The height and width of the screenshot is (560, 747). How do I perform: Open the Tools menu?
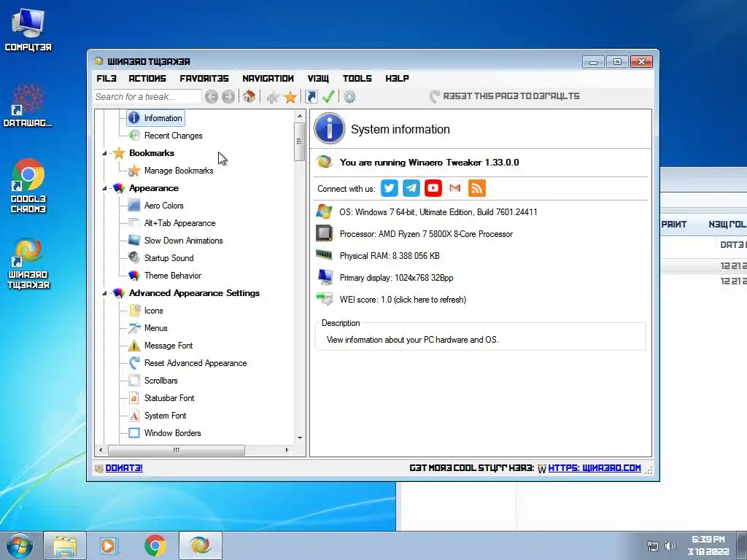pyautogui.click(x=357, y=78)
